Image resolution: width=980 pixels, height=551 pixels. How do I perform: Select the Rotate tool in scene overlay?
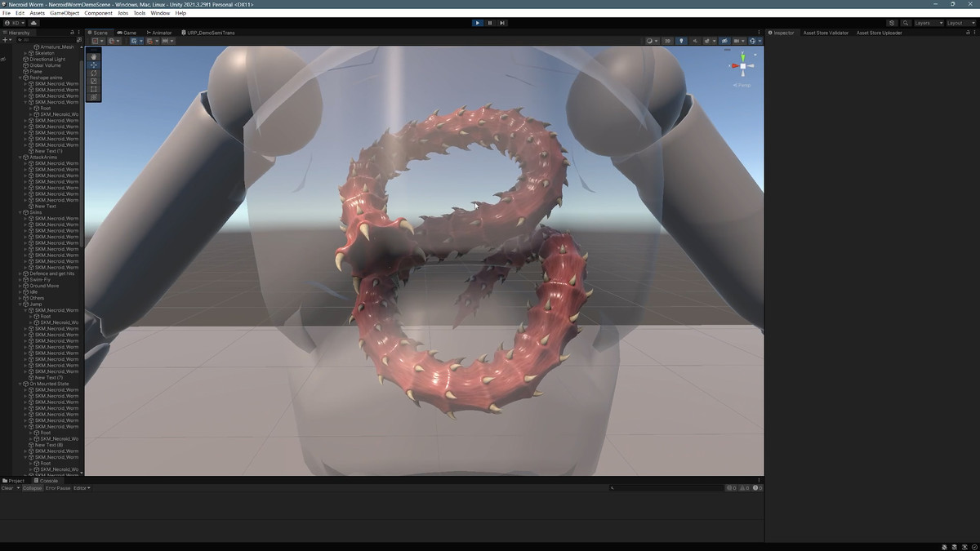(94, 73)
